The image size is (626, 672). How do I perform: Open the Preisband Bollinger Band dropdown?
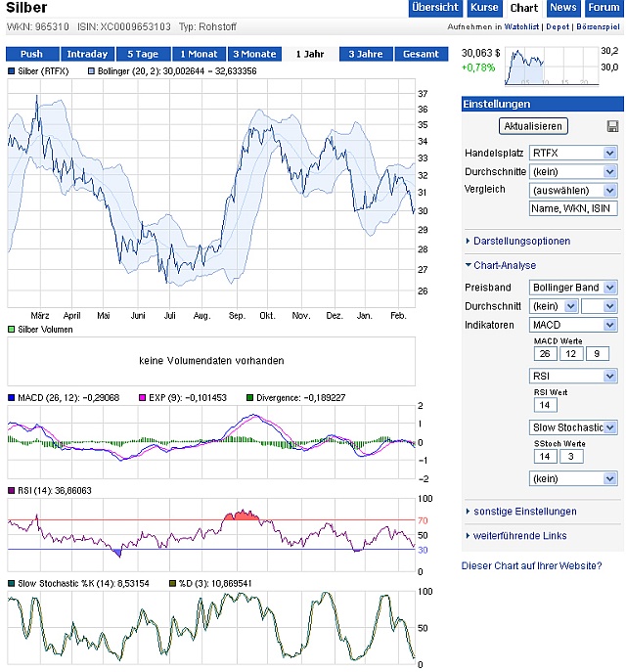(572, 288)
